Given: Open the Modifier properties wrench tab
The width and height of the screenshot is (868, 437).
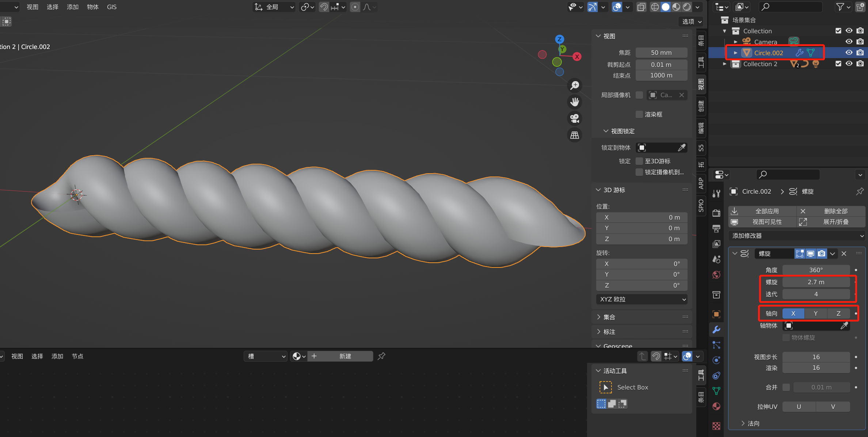Looking at the screenshot, I should 716,329.
